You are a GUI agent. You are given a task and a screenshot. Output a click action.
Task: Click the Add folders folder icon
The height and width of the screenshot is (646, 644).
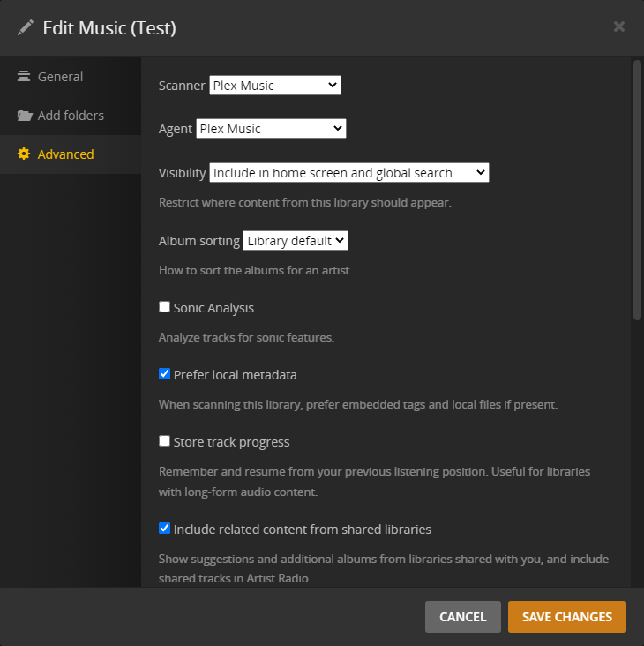[24, 116]
